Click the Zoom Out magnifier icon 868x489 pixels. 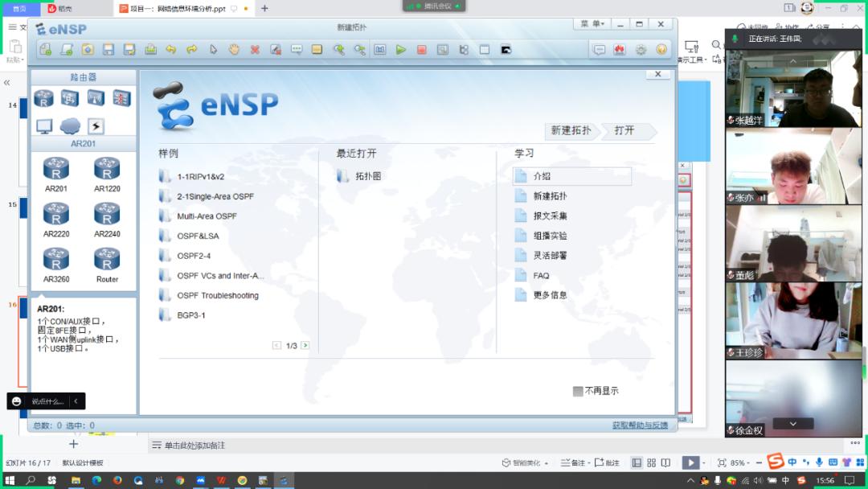click(x=360, y=50)
